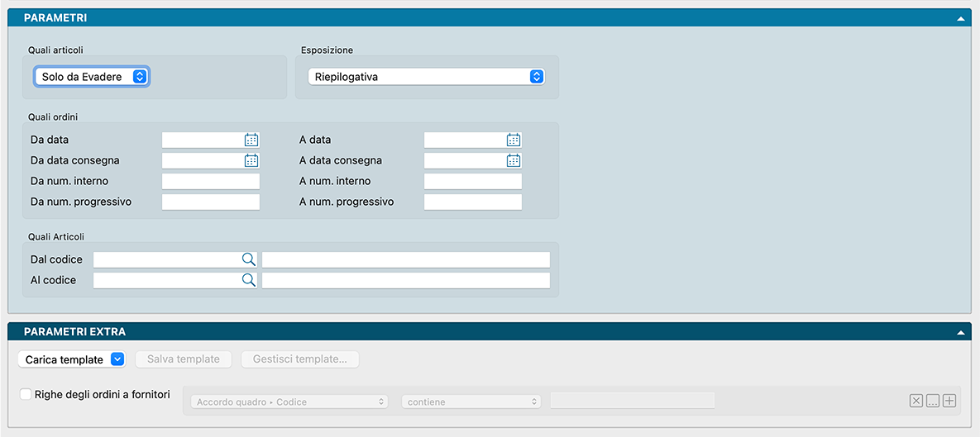Open the contiene operator dropdown
The image size is (980, 437).
471,401
